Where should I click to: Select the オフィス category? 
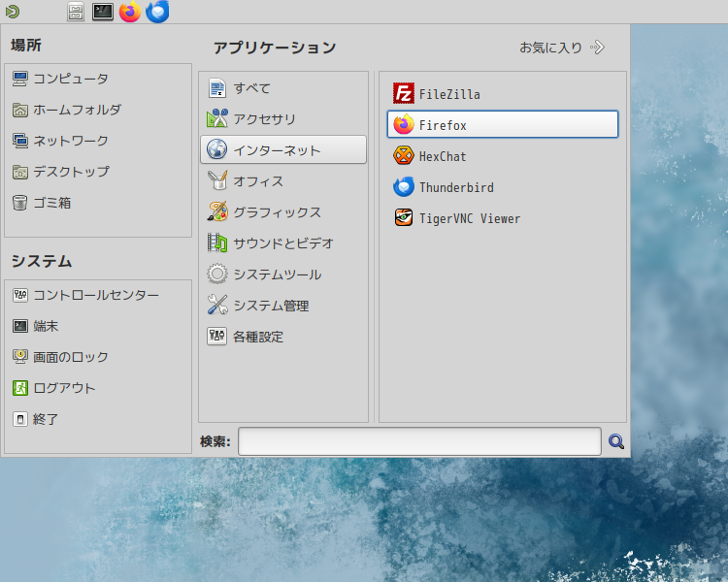(283, 180)
